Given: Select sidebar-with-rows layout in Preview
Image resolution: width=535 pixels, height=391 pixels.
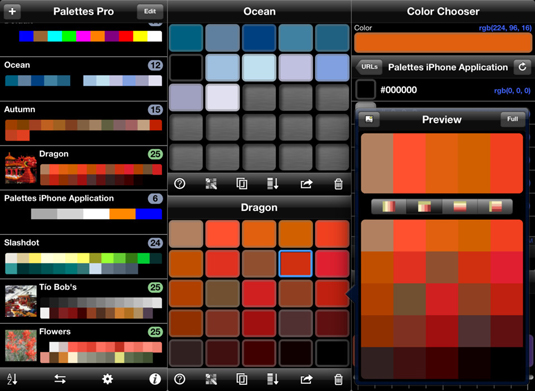Looking at the screenshot, I should pyautogui.click(x=495, y=206).
